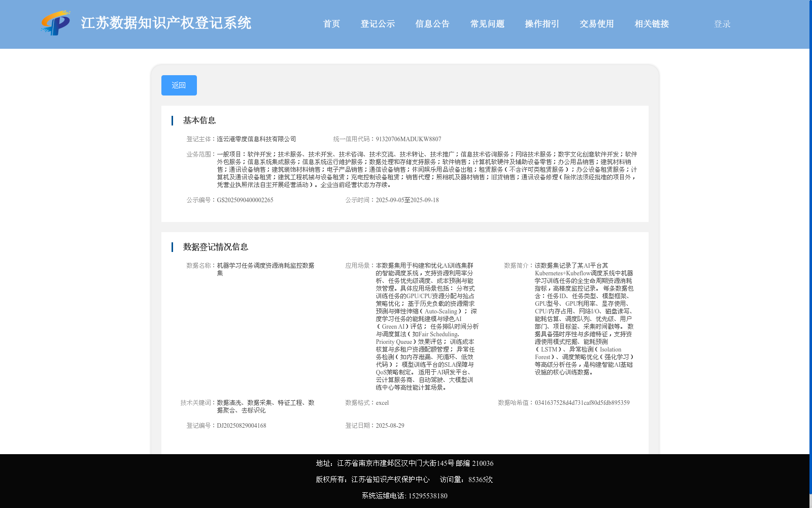Click the 应用场景 description paragraph
812x508 pixels.
tap(427, 327)
